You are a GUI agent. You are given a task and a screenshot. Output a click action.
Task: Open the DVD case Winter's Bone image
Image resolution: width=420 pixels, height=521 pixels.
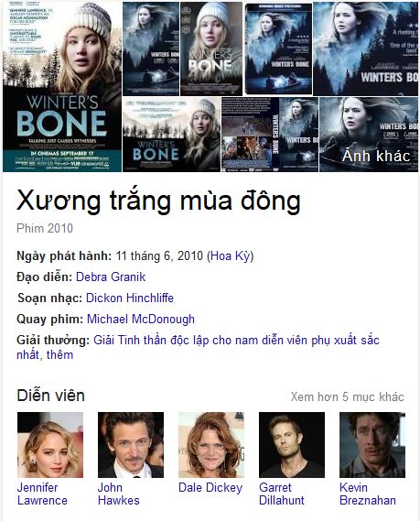(278, 49)
